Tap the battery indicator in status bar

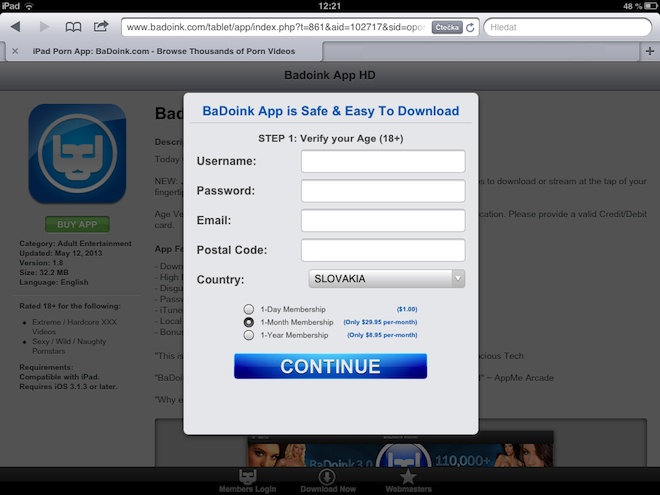coord(651,6)
